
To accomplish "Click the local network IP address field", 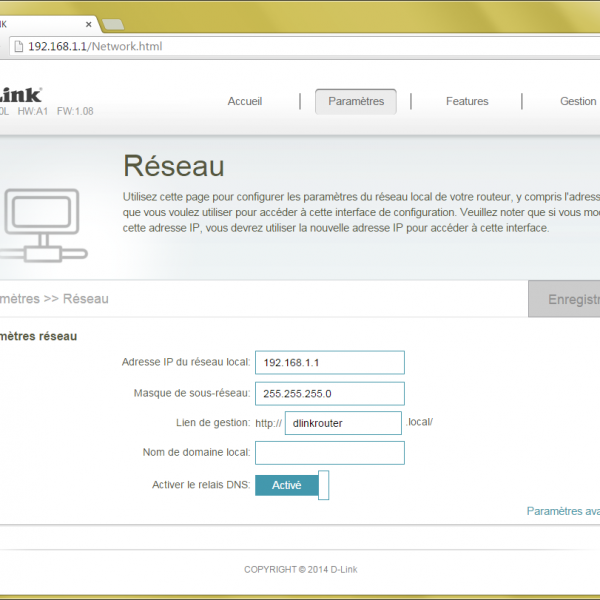I will (330, 362).
